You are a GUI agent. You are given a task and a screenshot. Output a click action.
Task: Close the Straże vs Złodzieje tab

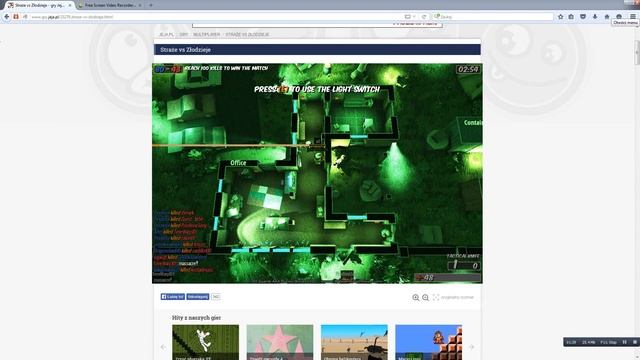tap(70, 5)
